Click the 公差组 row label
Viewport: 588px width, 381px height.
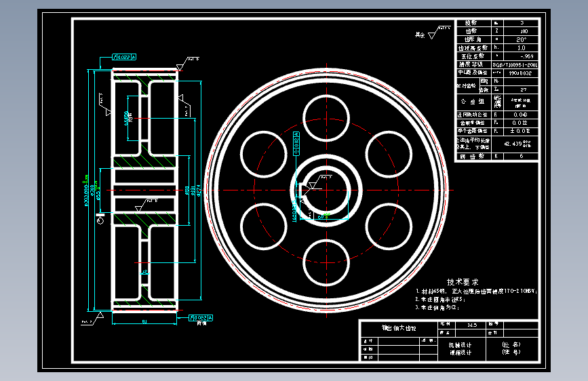pos(473,102)
